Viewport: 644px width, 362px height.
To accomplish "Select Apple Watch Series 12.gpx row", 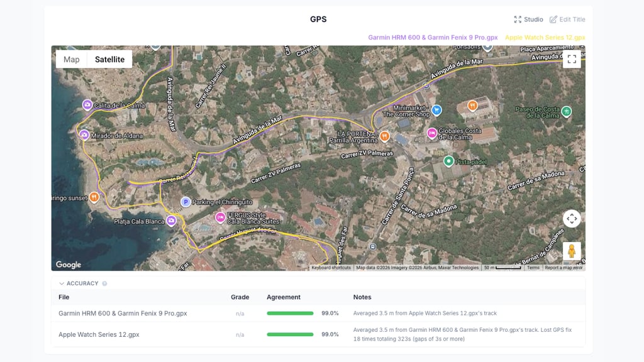I will click(318, 334).
